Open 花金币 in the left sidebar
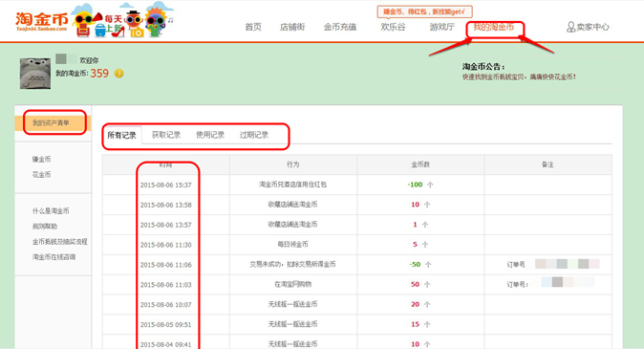Screen dimensions: 644x349 point(41,175)
